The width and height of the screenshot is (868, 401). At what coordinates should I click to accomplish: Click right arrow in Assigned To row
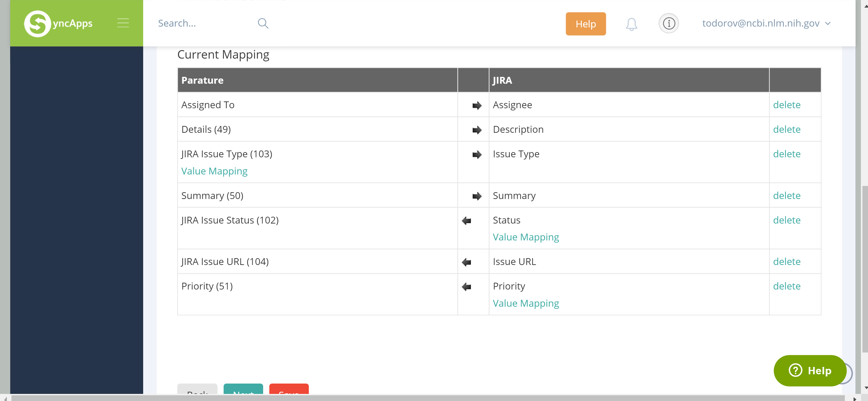477,105
